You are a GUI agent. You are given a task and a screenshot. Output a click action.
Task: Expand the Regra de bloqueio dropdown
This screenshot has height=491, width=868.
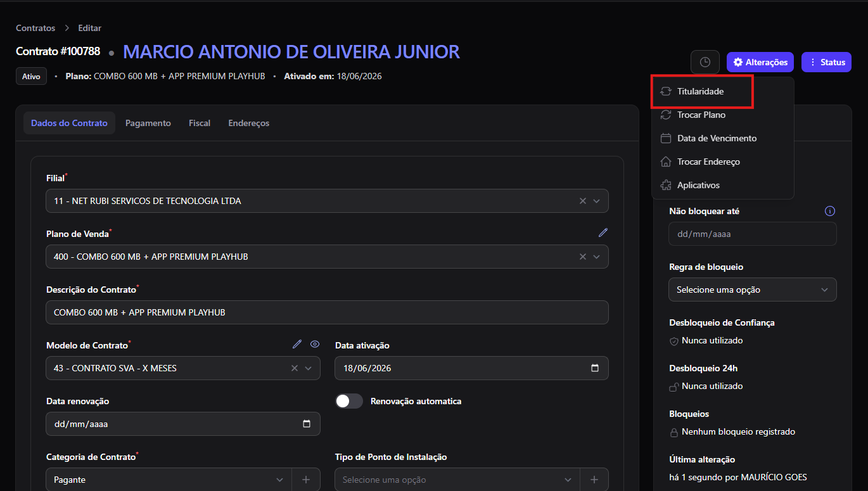(753, 290)
